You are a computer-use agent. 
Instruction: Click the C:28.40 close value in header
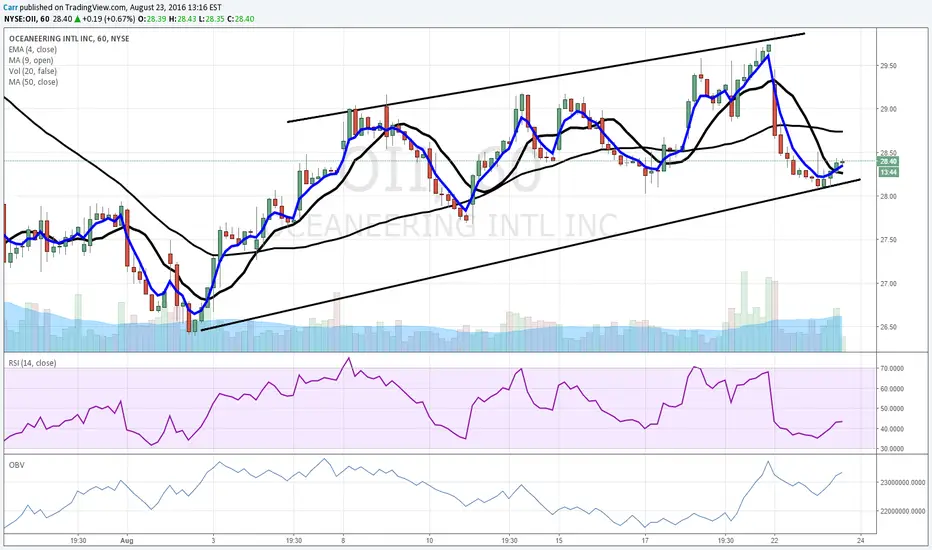tap(240, 19)
